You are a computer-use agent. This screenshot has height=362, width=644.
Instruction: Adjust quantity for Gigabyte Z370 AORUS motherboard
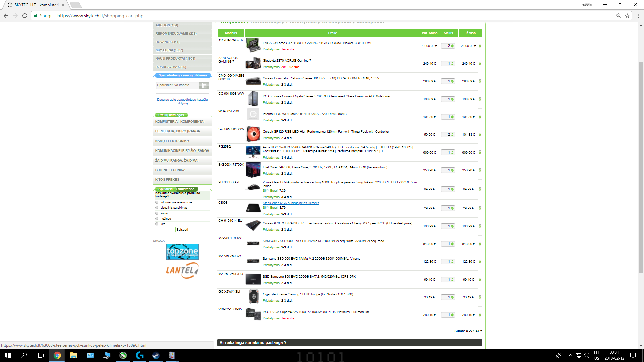click(448, 64)
